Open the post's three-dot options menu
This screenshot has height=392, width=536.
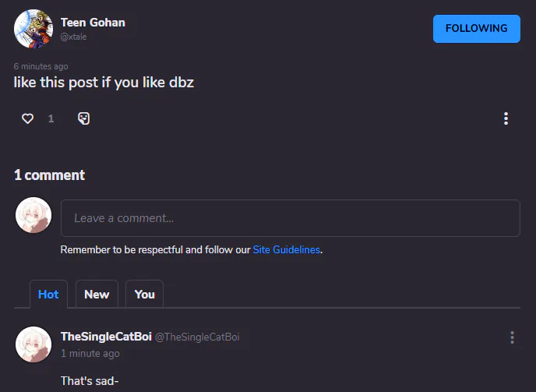pyautogui.click(x=506, y=118)
